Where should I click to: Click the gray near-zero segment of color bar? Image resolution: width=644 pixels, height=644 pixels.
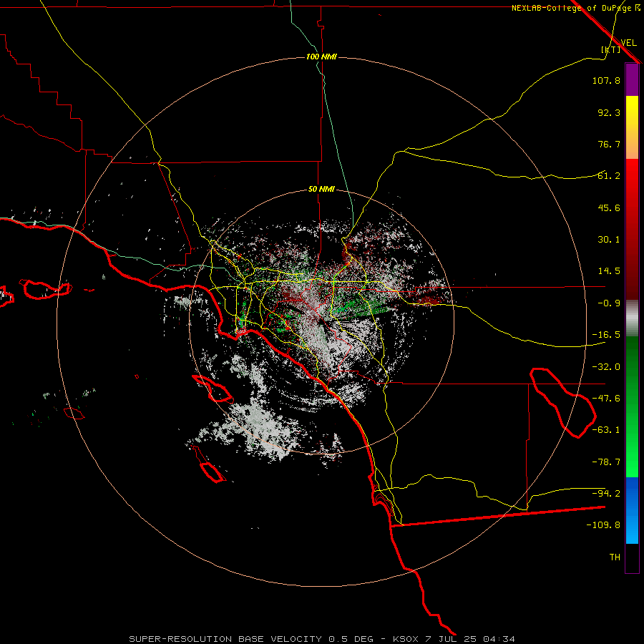pyautogui.click(x=632, y=318)
